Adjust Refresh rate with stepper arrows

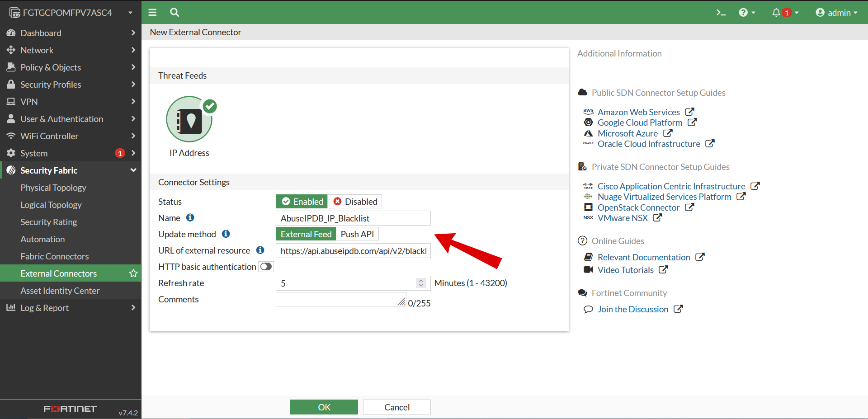click(421, 283)
